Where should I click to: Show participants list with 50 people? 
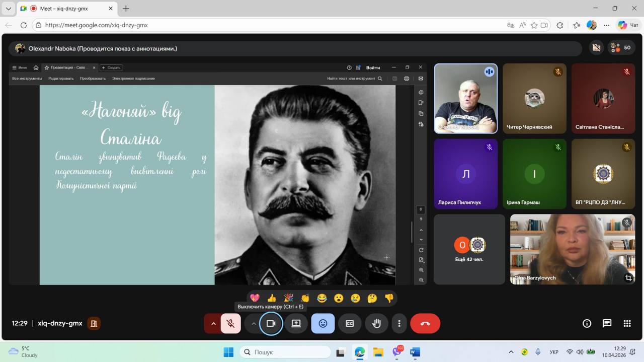(x=621, y=48)
